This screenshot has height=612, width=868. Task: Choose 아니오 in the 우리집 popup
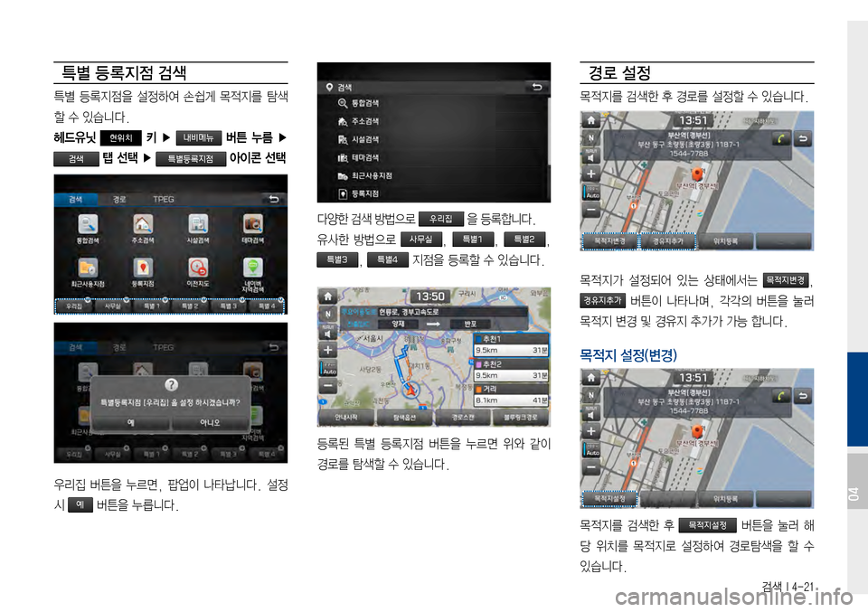point(210,423)
